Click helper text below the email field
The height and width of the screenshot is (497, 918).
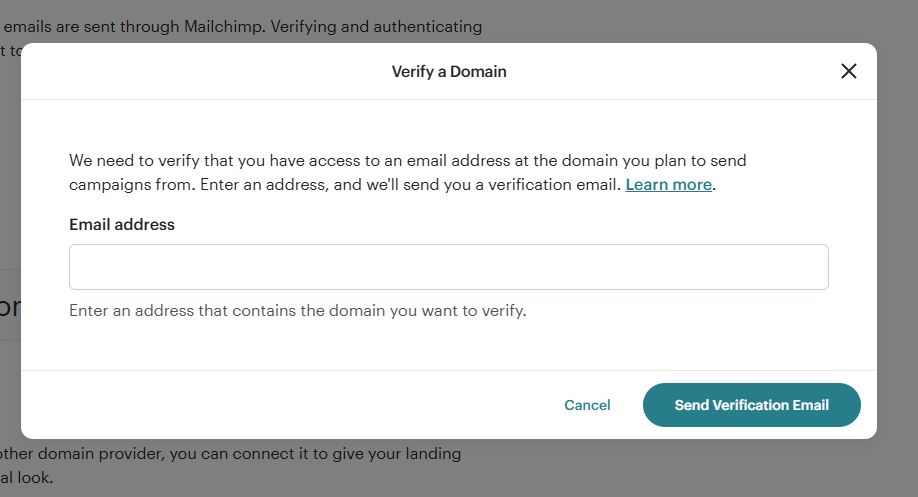point(298,310)
